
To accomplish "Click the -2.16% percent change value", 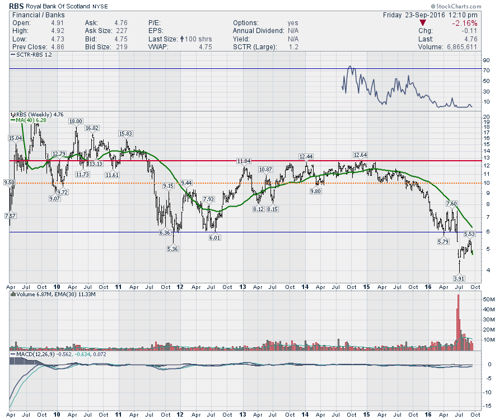I will [x=464, y=23].
